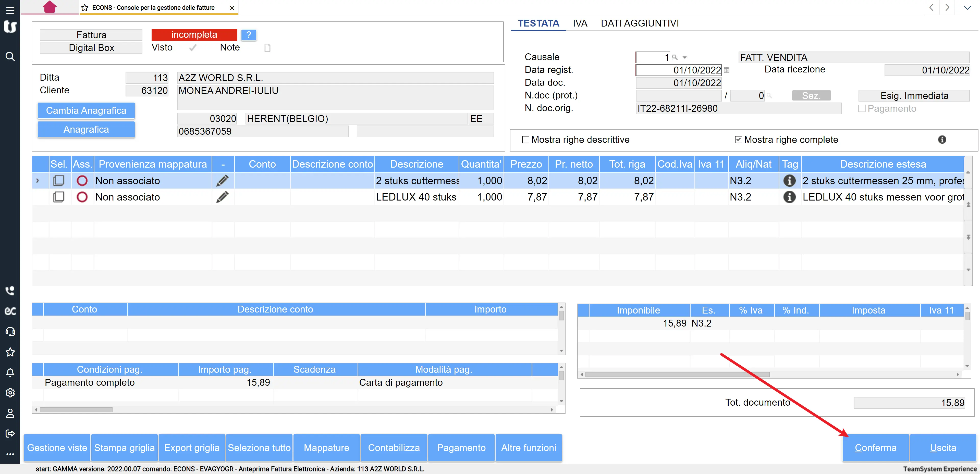Expand the first invoice row chevron
The width and height of the screenshot is (980, 474).
[37, 181]
